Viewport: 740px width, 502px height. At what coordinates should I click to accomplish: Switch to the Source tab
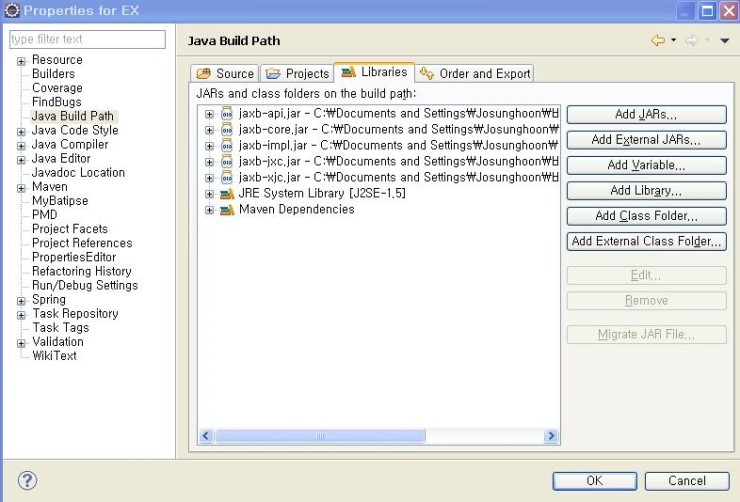(225, 74)
